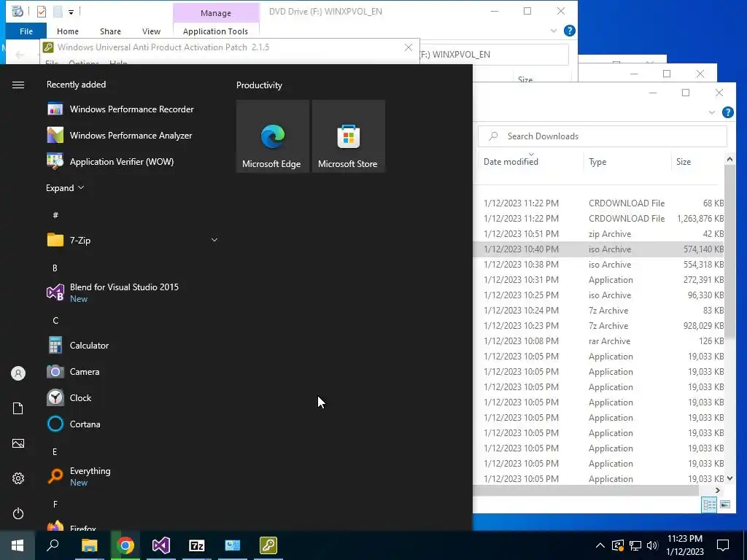Open the View ribbon tab
This screenshot has width=747, height=560.
tap(151, 31)
